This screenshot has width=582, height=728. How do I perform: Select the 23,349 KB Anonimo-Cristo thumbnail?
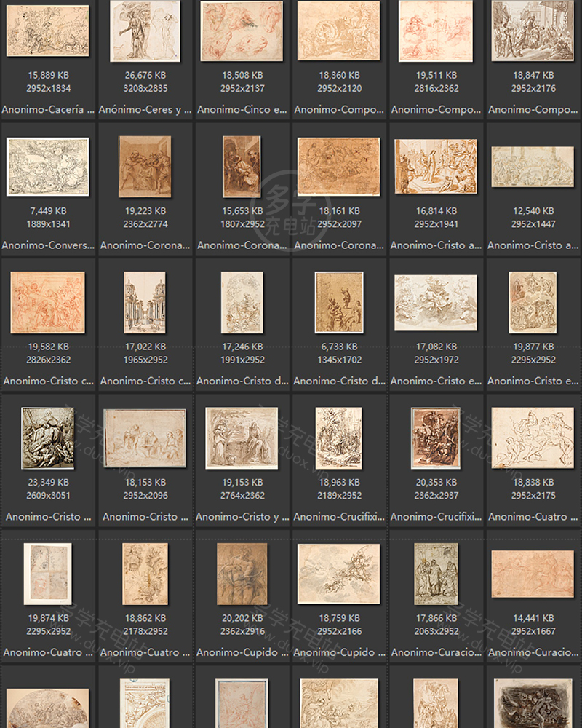coord(48,438)
